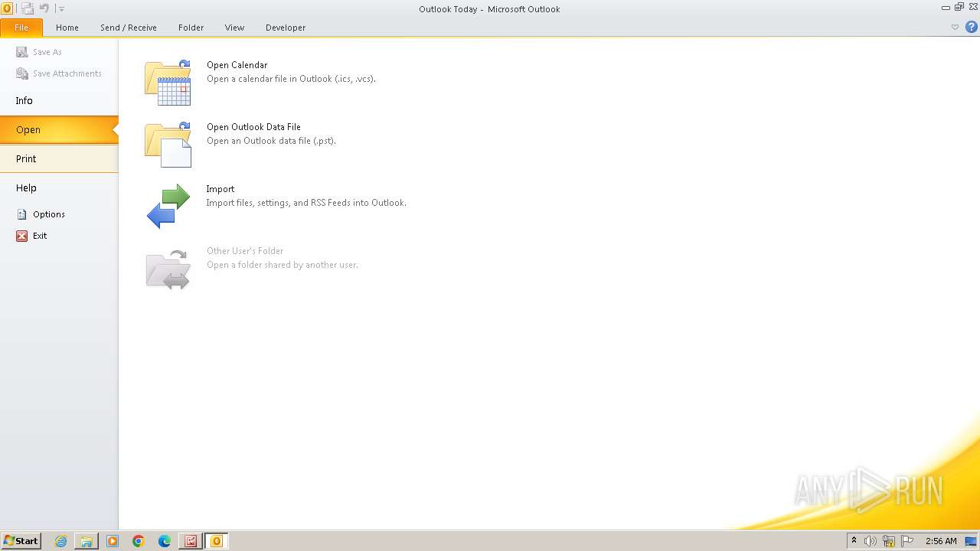
Task: Click 'Open an Outlook data file (.pst)' description
Action: pyautogui.click(x=271, y=141)
